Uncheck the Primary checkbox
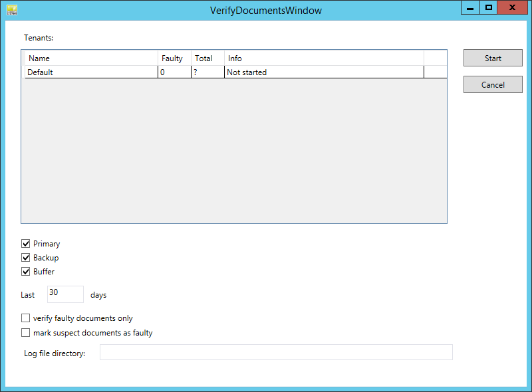 25,243
